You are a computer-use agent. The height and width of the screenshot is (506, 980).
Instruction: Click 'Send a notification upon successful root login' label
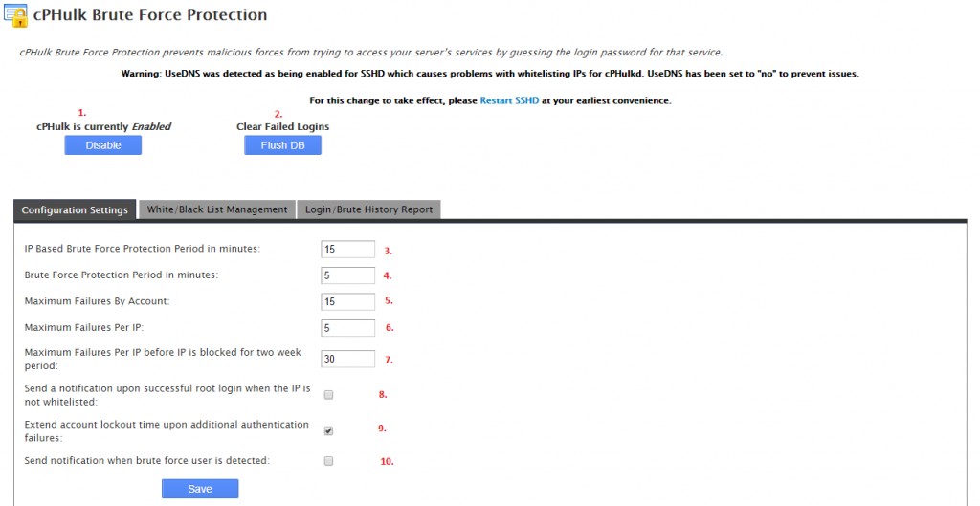167,395
